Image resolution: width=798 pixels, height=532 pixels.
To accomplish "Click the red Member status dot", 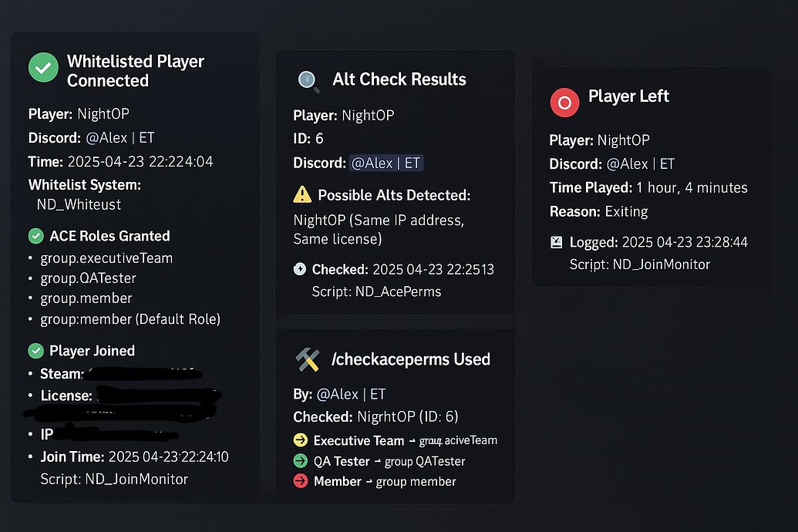I will [x=300, y=480].
